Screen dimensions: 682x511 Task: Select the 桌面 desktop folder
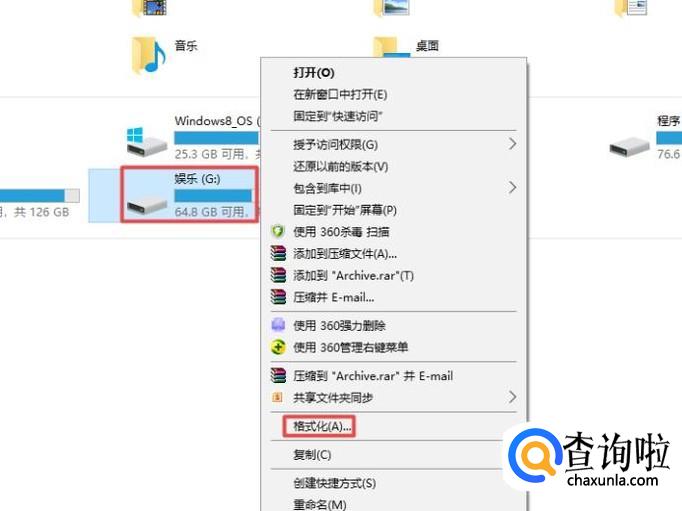[x=407, y=47]
